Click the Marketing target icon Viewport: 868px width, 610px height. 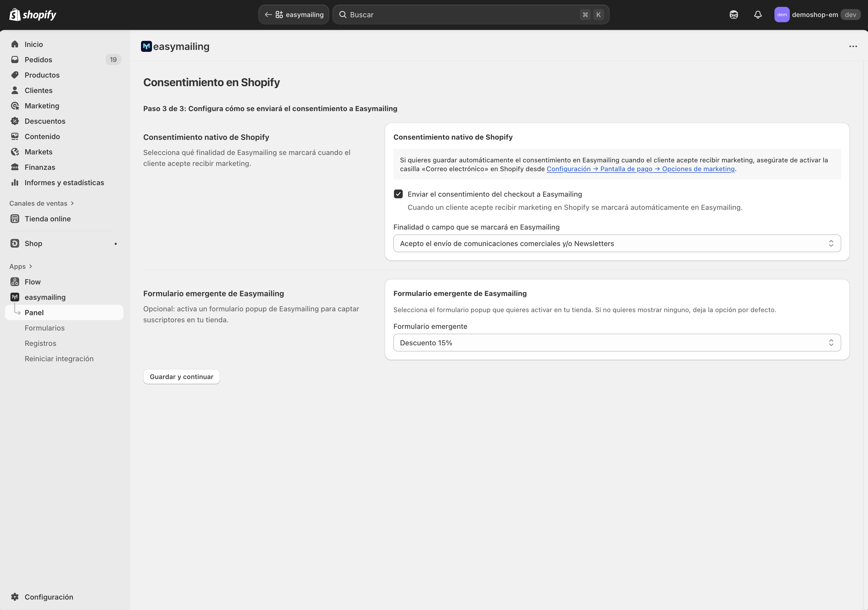15,106
